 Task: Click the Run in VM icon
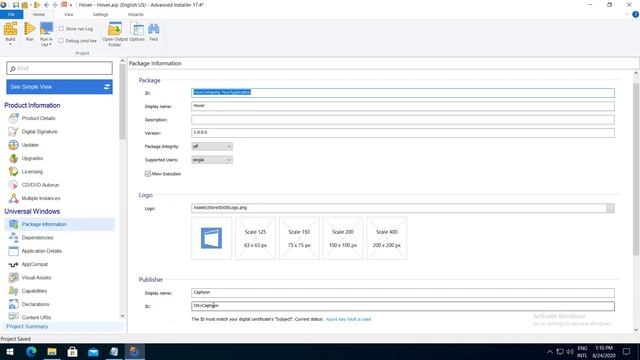point(46,29)
